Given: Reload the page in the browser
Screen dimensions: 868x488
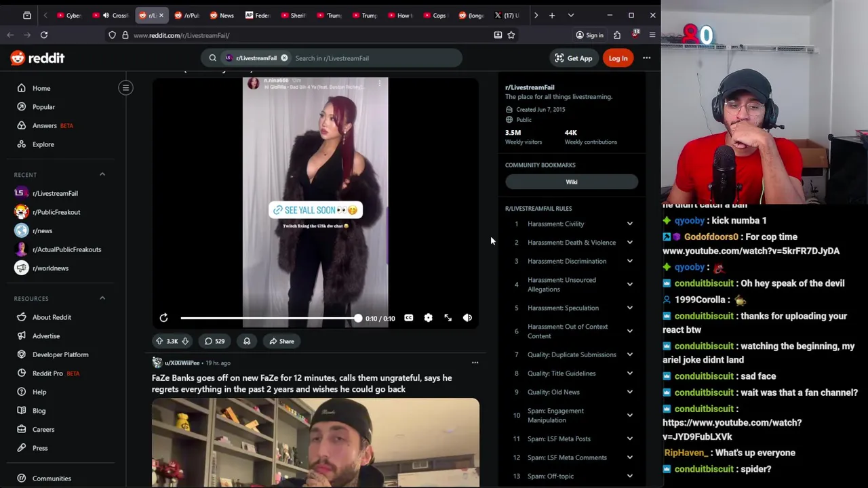Looking at the screenshot, I should (x=44, y=35).
